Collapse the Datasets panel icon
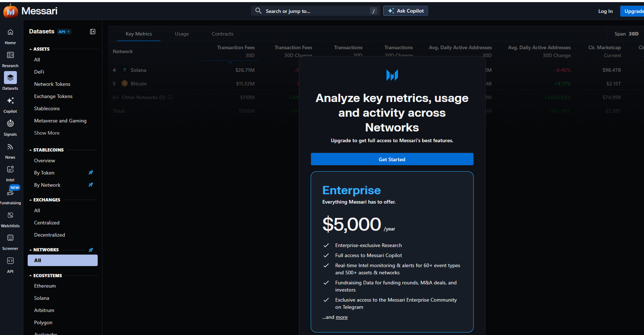644x335 pixels. click(93, 32)
